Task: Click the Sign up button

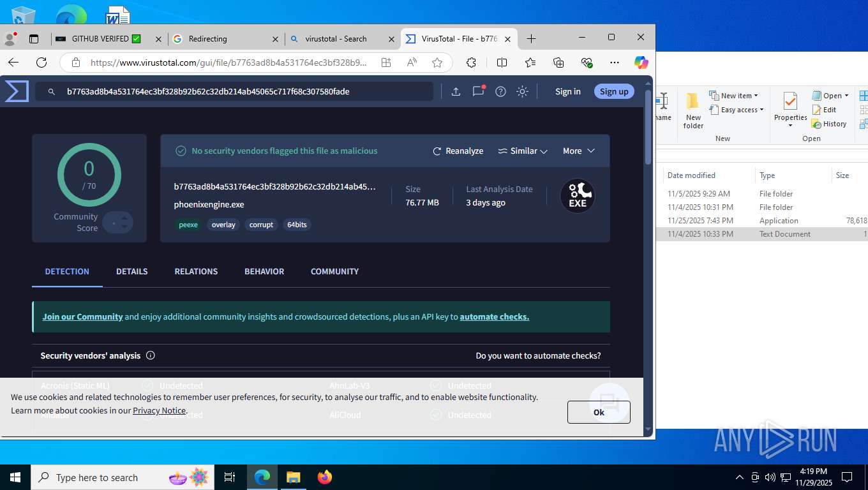Action: pos(614,91)
